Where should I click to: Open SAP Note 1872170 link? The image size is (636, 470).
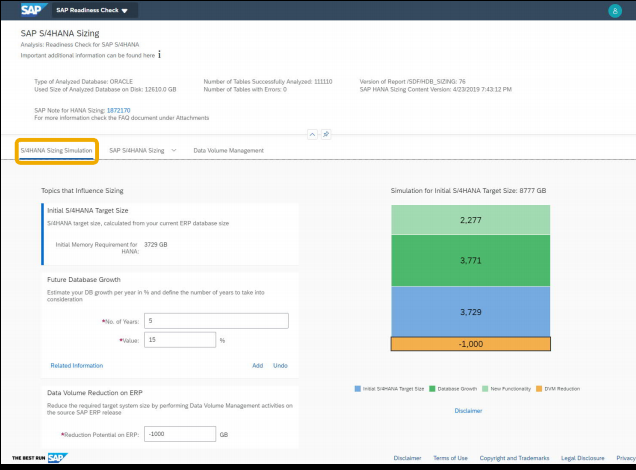click(118, 110)
